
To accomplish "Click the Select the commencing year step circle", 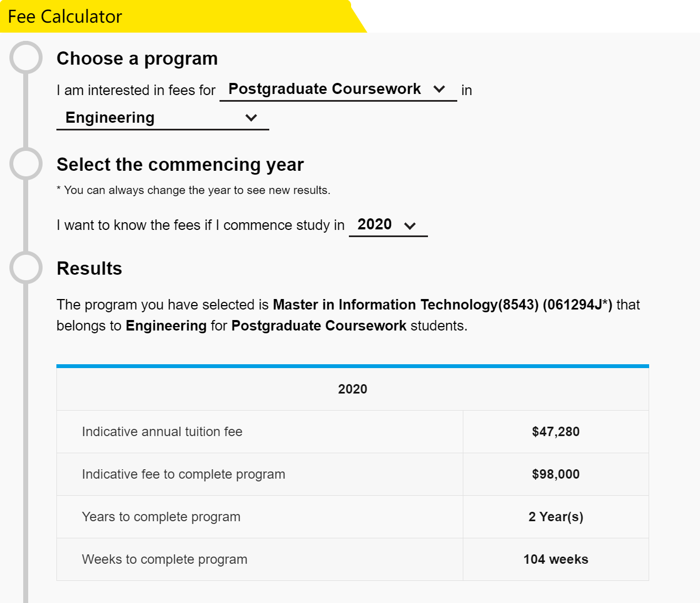I will tap(26, 164).
